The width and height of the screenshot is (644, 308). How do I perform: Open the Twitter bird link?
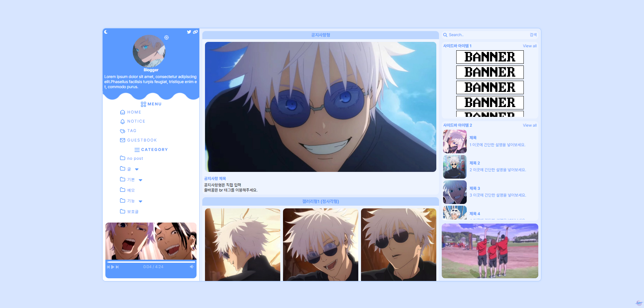click(x=189, y=32)
